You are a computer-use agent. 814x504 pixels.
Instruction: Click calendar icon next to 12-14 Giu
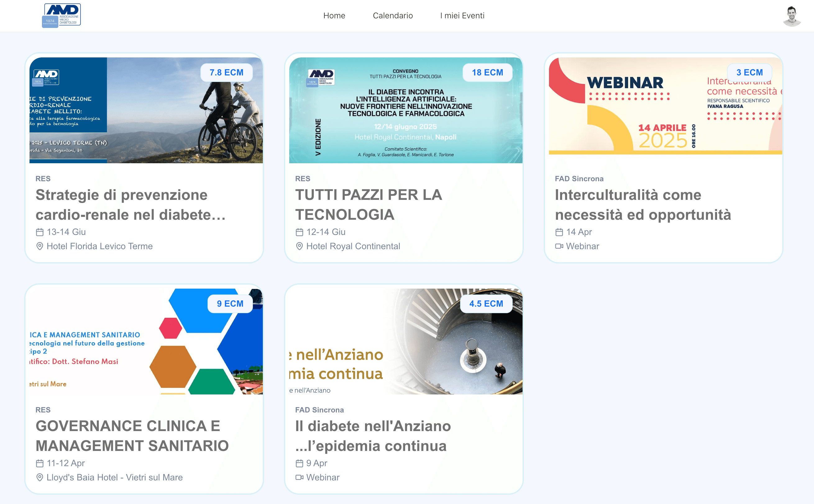coord(299,232)
